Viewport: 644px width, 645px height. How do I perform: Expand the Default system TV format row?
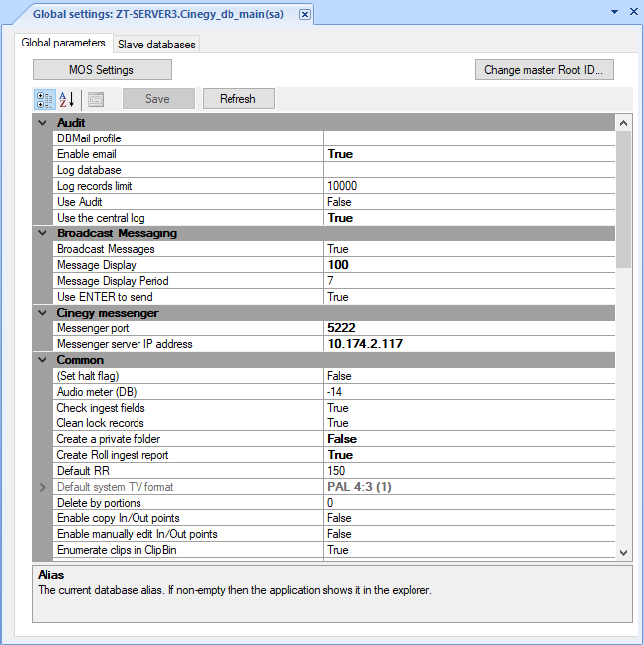pos(42,487)
